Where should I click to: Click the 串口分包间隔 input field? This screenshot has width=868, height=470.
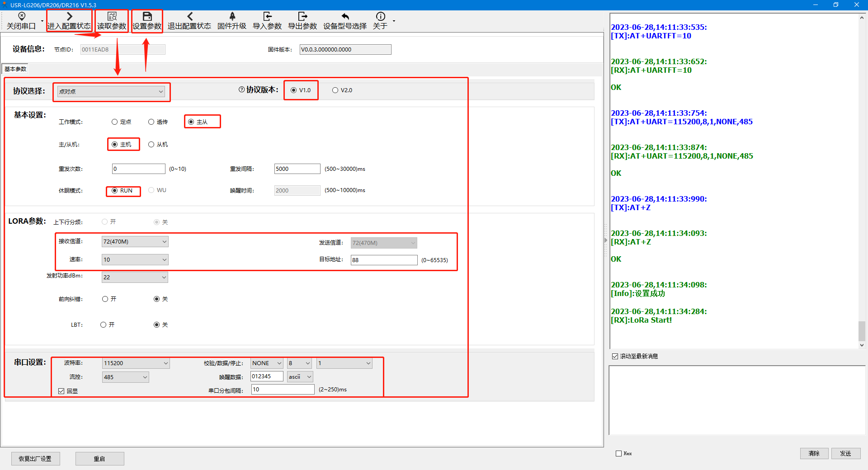pyautogui.click(x=283, y=389)
